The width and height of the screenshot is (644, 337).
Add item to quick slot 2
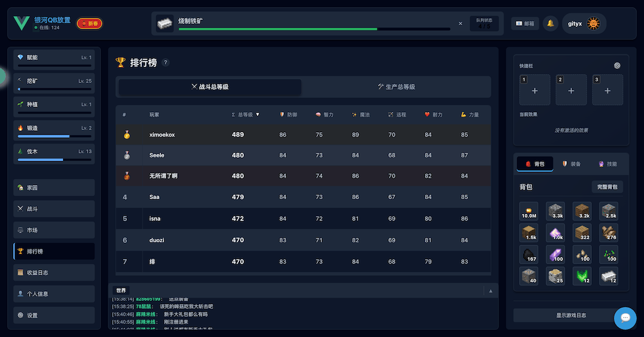[x=571, y=90]
